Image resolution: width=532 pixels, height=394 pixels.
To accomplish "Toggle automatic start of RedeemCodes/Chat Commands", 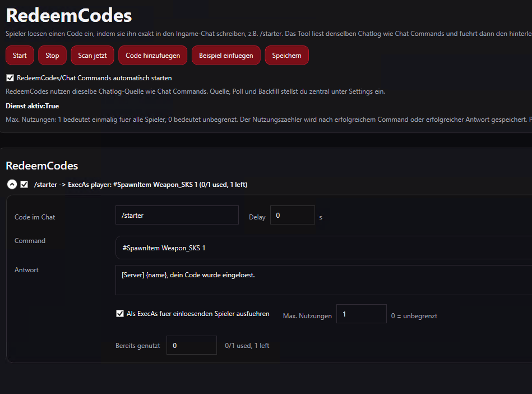I will (x=10, y=78).
